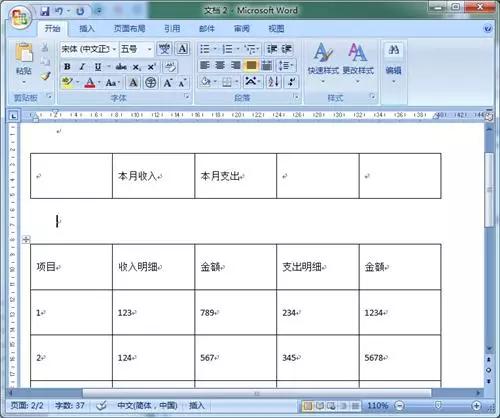Switch to the 邮件 tab
The image size is (500, 418).
207,29
